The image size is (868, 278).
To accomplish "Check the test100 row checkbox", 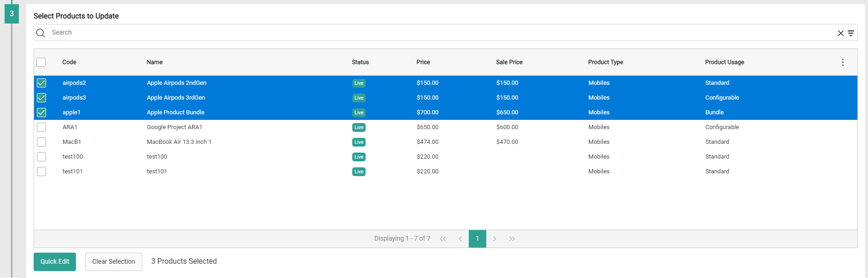I will click(x=41, y=157).
